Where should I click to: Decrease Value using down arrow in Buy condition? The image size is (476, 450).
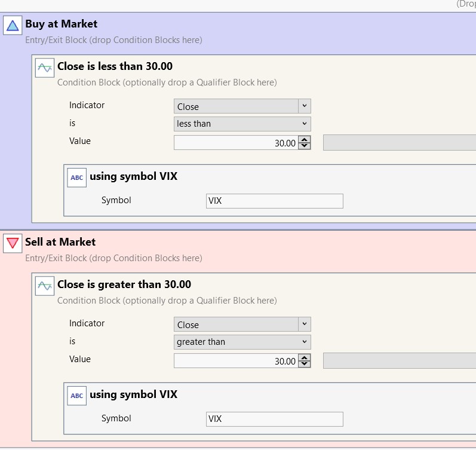tap(305, 146)
